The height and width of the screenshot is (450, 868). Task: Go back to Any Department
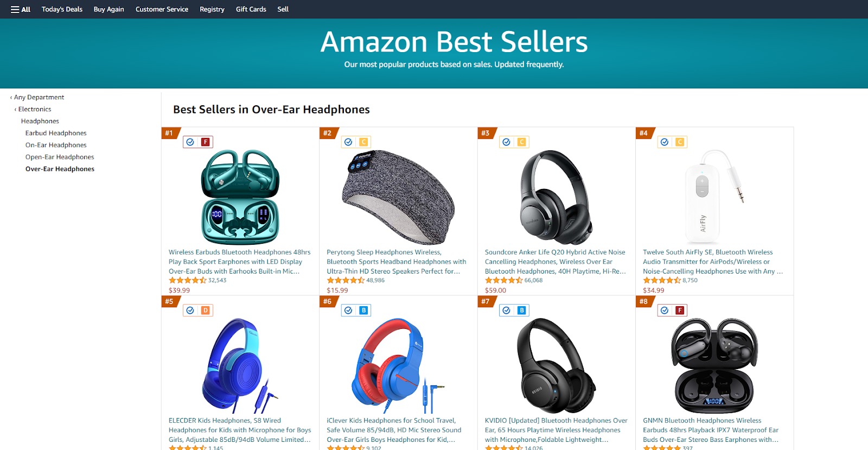tap(37, 97)
